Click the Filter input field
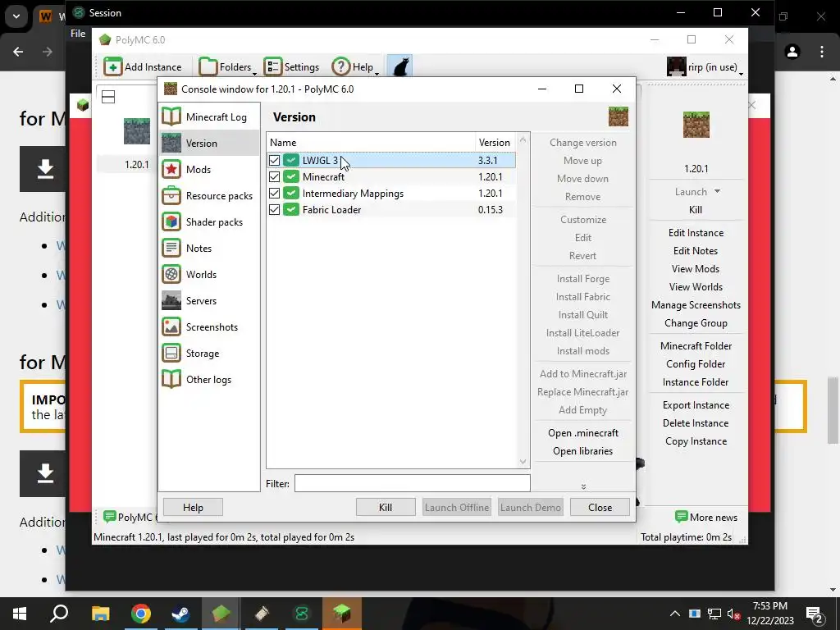This screenshot has height=630, width=840. (x=412, y=483)
